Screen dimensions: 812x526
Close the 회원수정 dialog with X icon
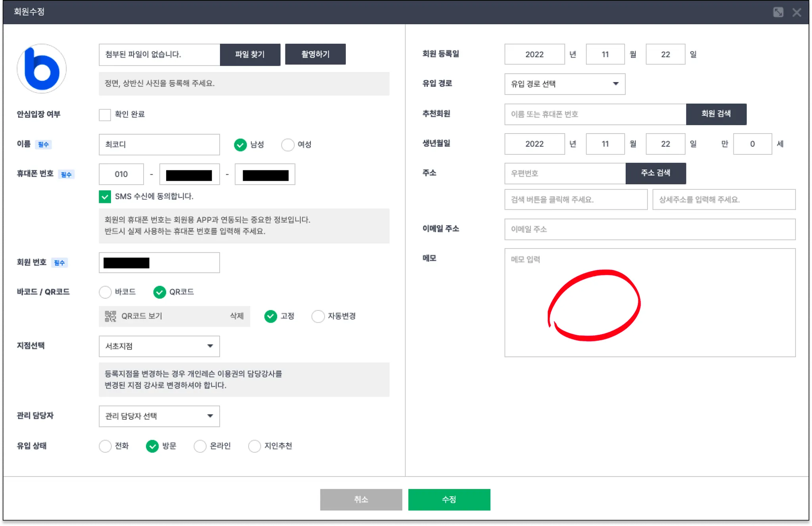pyautogui.click(x=797, y=12)
